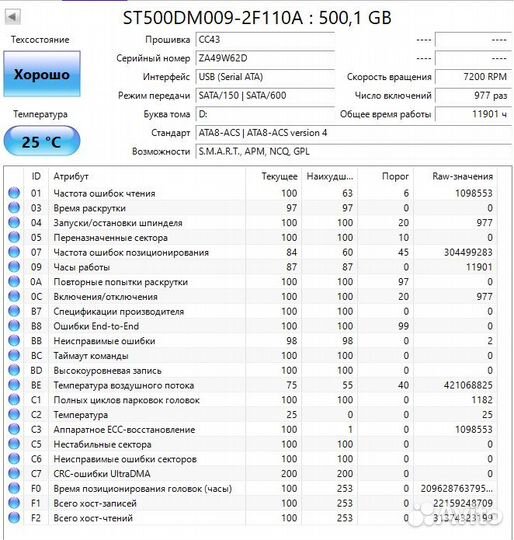Click the total work time value 11901 ч
514x540 pixels.
click(474, 114)
